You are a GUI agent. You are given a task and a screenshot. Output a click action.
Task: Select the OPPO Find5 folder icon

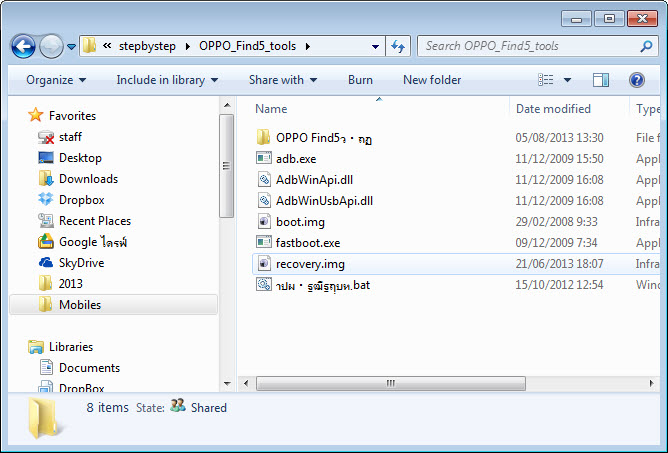(x=264, y=137)
